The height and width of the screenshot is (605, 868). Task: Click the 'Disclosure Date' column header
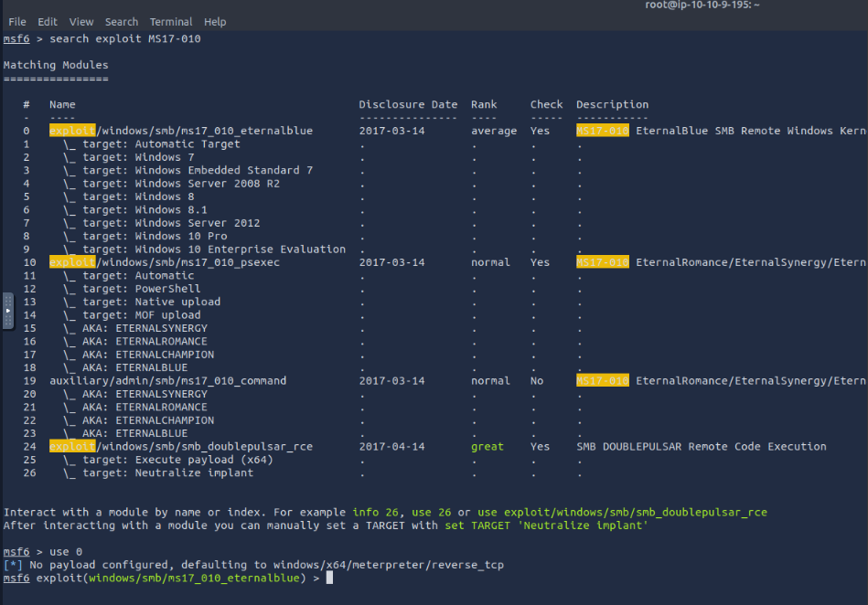408,104
